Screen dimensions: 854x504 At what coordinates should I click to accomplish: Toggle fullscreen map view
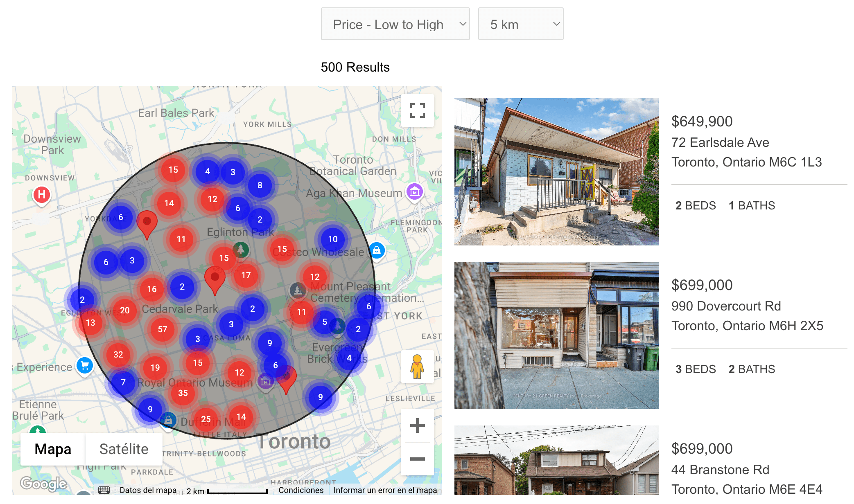pyautogui.click(x=417, y=110)
